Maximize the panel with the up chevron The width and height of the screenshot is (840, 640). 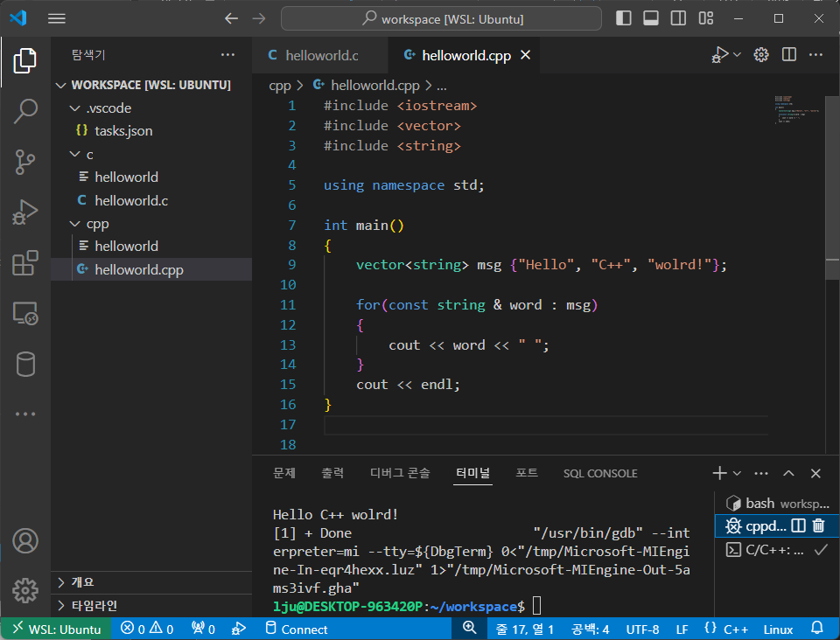coord(788,473)
